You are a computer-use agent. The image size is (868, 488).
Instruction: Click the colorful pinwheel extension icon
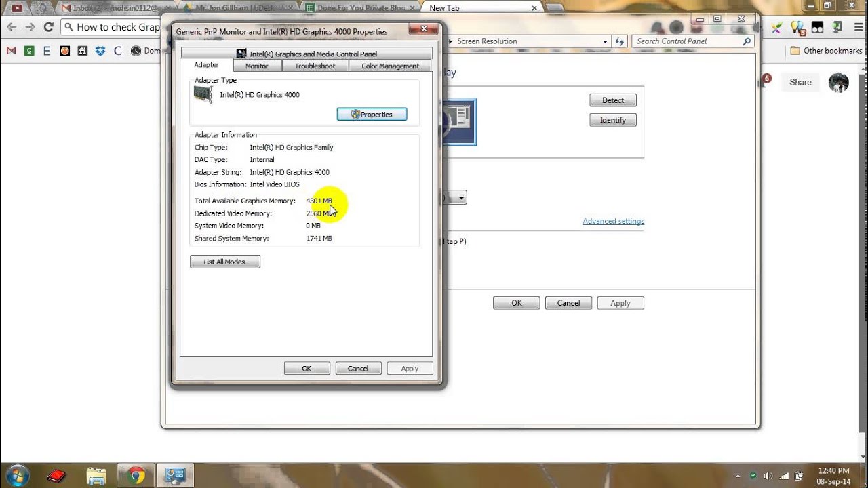click(777, 28)
